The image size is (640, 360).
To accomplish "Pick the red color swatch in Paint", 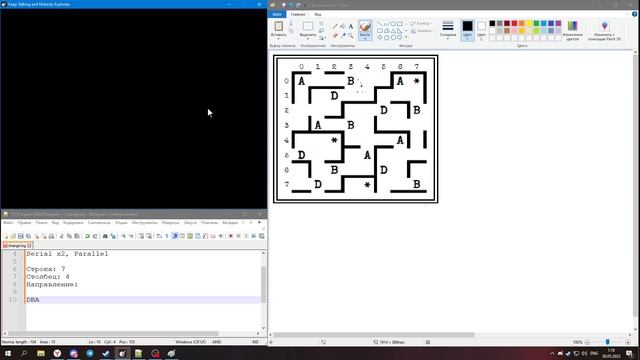I will (514, 24).
